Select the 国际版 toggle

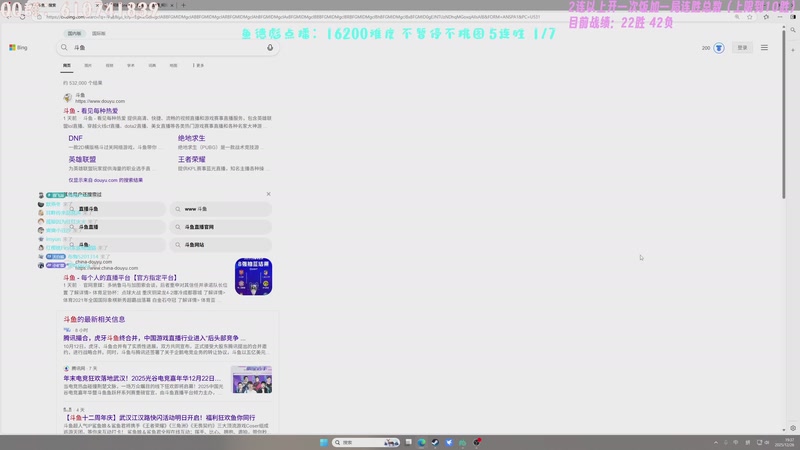[x=98, y=33]
